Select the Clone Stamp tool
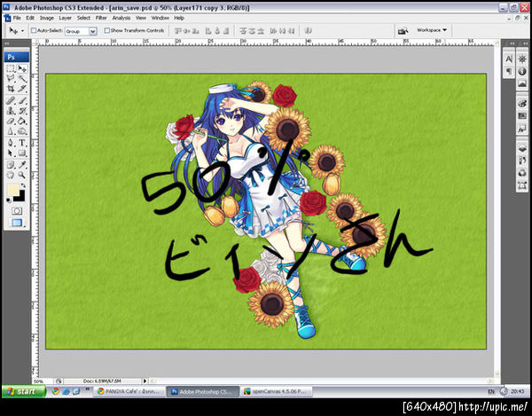The height and width of the screenshot is (416, 532). (11, 111)
